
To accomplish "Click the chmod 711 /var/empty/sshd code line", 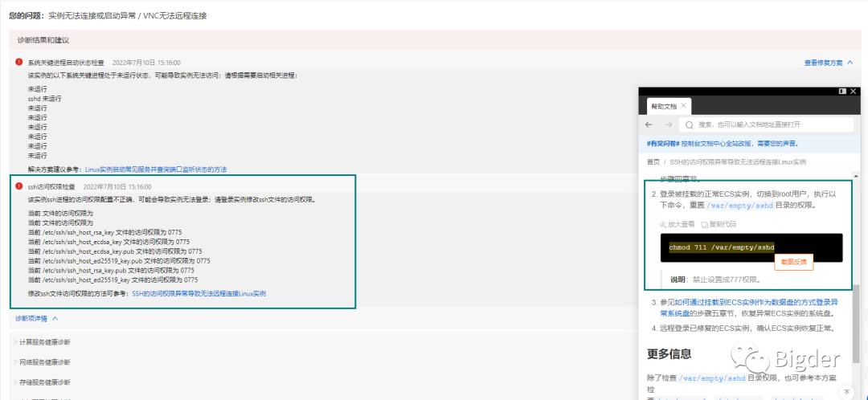I will [721, 247].
